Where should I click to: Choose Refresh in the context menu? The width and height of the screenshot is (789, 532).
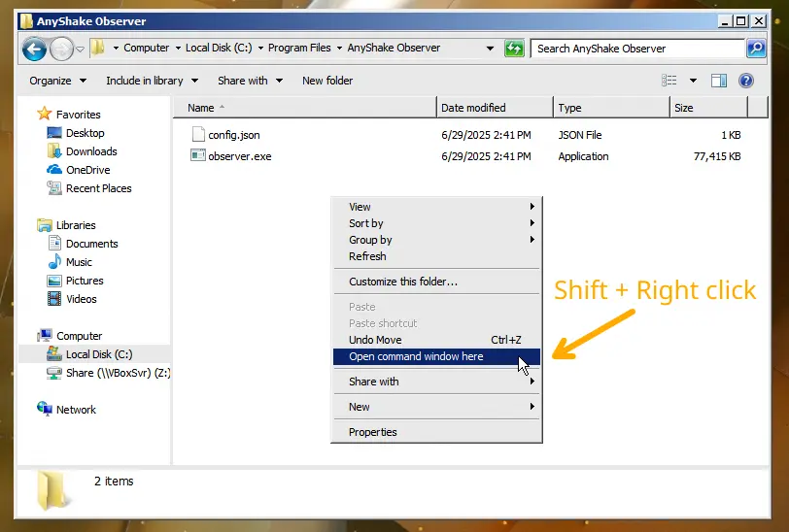click(437, 256)
